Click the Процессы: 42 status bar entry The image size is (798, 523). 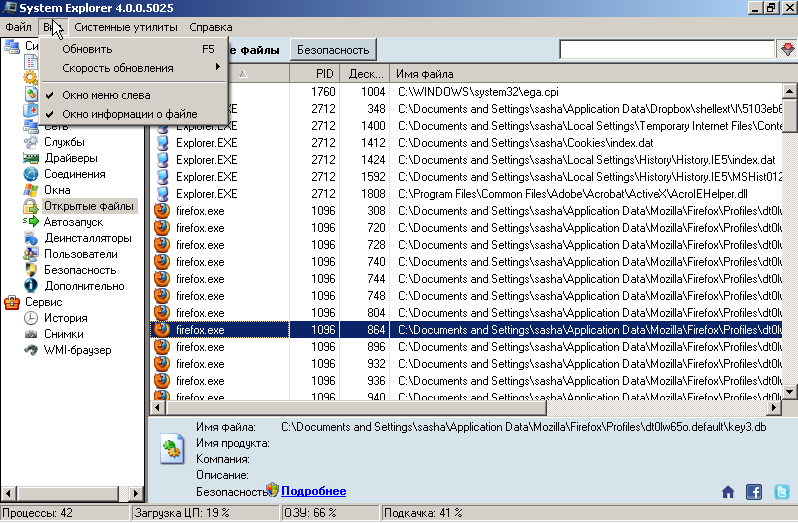point(64,513)
